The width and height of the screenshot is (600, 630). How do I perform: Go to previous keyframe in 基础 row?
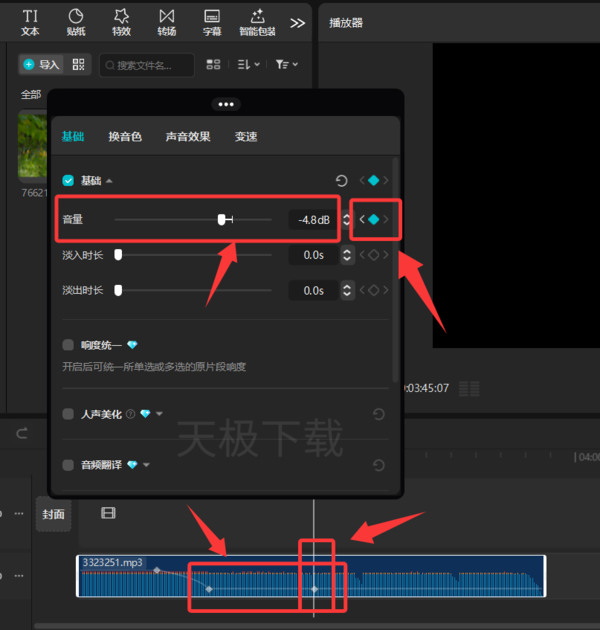(362, 181)
